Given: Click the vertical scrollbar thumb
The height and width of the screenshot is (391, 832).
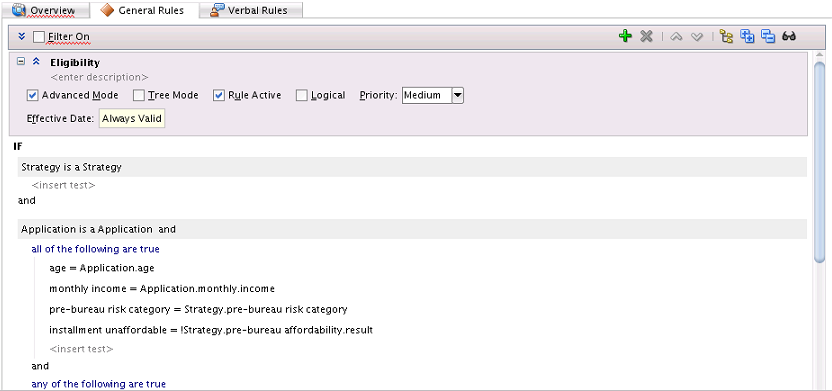Looking at the screenshot, I should click(x=820, y=162).
